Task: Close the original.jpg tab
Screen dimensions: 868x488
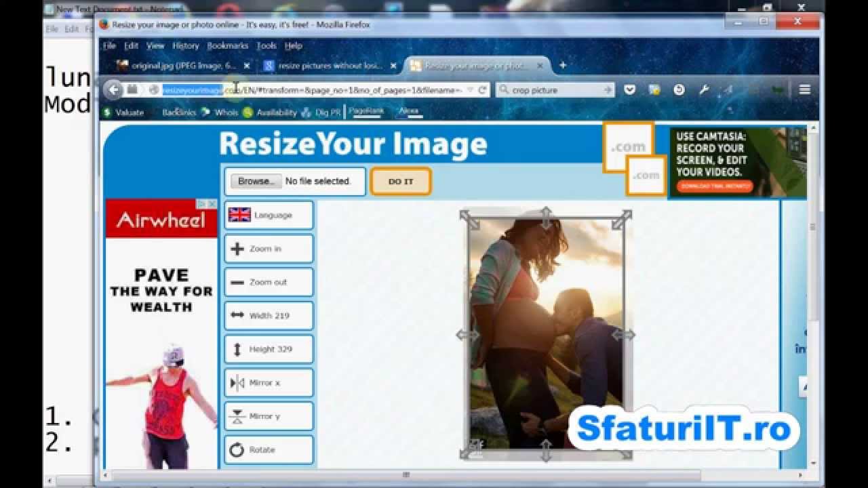Action: point(247,66)
